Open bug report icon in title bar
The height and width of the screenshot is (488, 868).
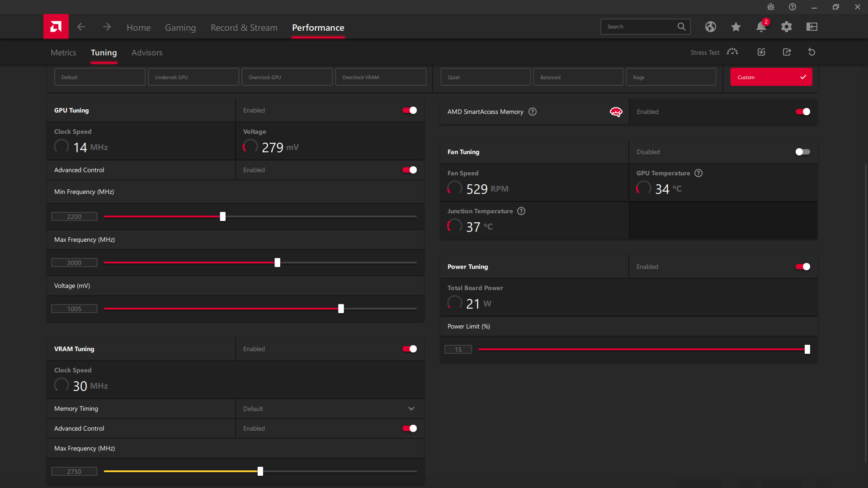(x=771, y=7)
